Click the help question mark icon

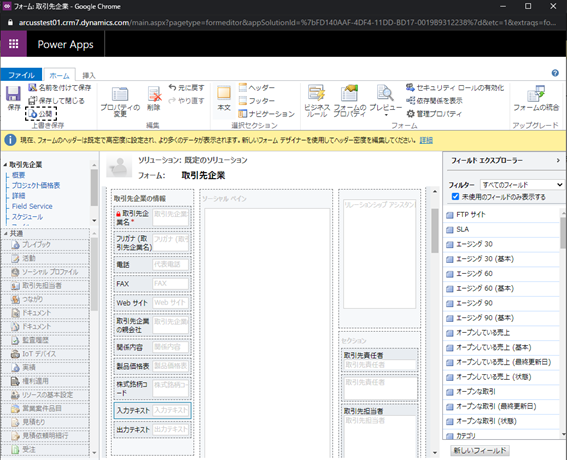tap(555, 73)
